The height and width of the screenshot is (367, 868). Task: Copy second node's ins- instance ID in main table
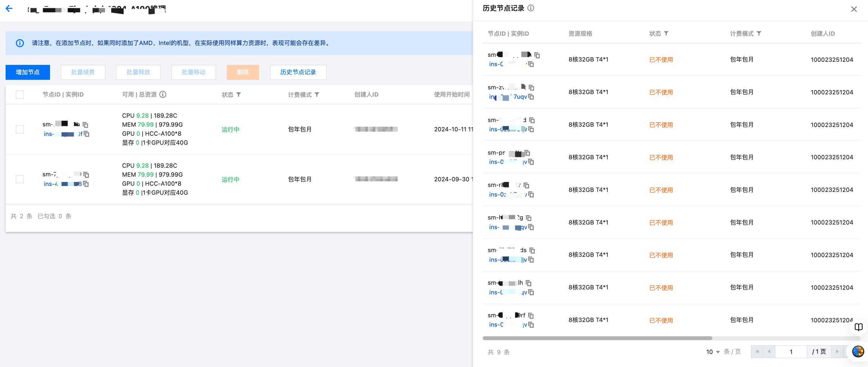86,184
